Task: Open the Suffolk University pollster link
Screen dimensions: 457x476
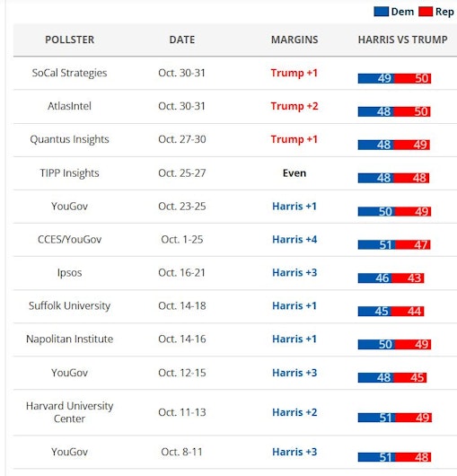Action: [x=69, y=305]
